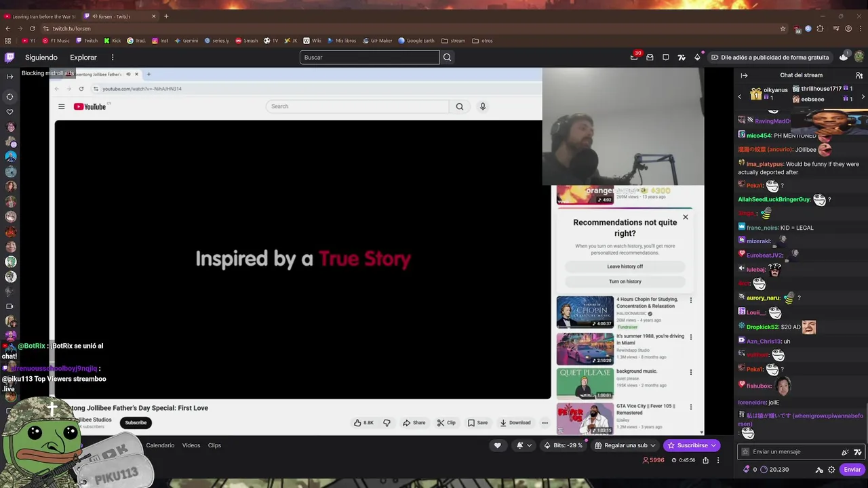This screenshot has height=488, width=868.
Task: Open the GTA Vice City Fever 105 thumbnail
Action: tap(585, 419)
